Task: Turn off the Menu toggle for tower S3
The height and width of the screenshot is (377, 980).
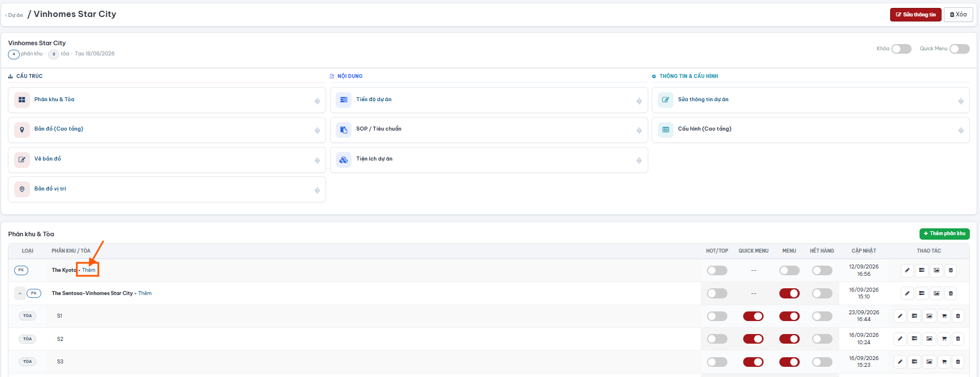Action: coord(790,362)
